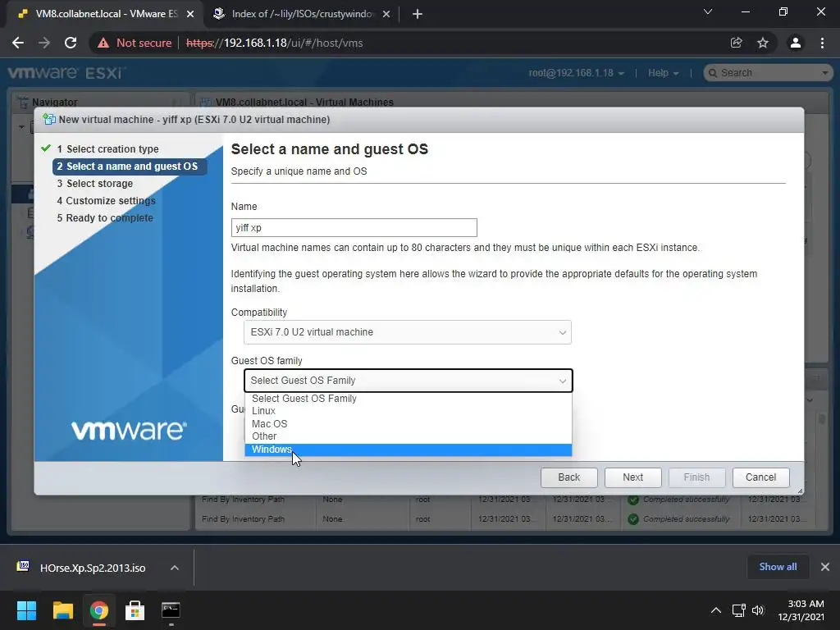Open Chrome from taskbar
The height and width of the screenshot is (630, 840).
point(99,610)
